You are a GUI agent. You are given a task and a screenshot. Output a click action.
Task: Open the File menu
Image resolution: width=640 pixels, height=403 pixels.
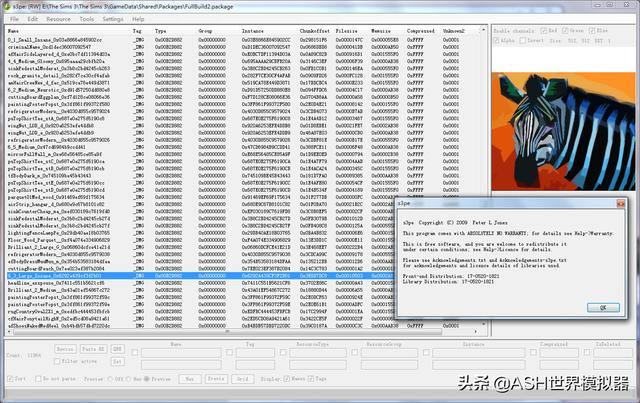tap(14, 19)
